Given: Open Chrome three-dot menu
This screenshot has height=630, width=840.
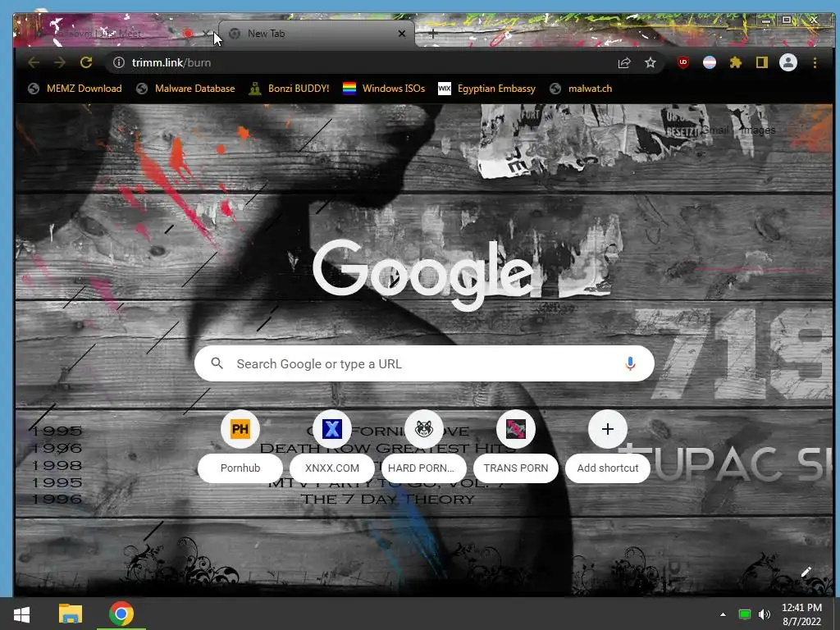Looking at the screenshot, I should coord(815,62).
